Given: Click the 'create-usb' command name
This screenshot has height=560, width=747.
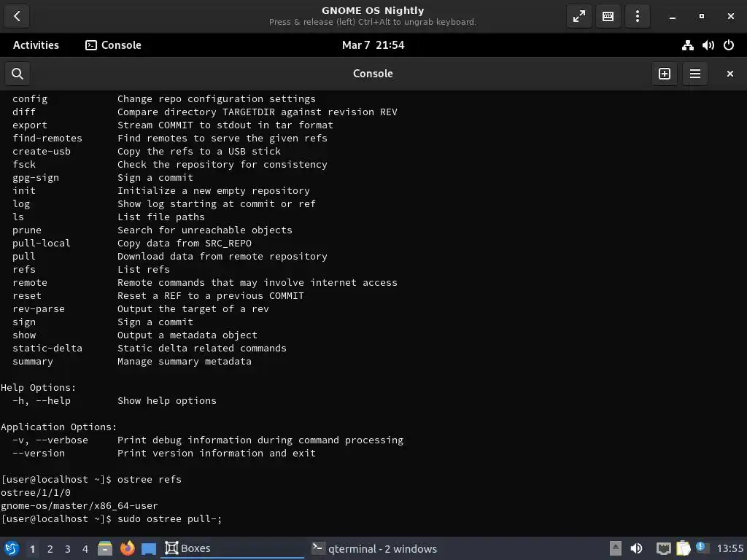Looking at the screenshot, I should click(x=42, y=151).
